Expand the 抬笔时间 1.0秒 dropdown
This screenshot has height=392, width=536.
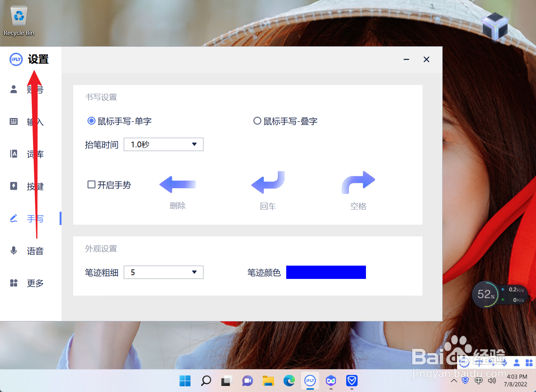pyautogui.click(x=164, y=144)
